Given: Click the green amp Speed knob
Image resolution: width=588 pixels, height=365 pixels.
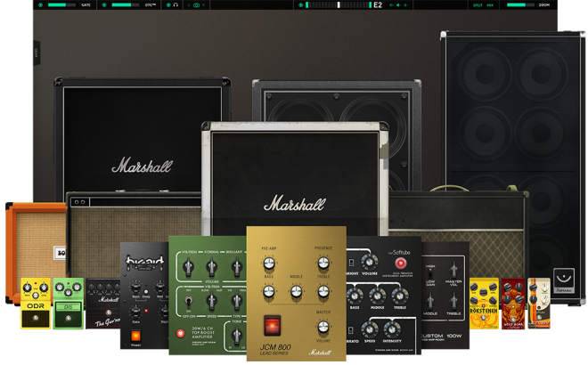Looking at the screenshot, I should [212, 301].
